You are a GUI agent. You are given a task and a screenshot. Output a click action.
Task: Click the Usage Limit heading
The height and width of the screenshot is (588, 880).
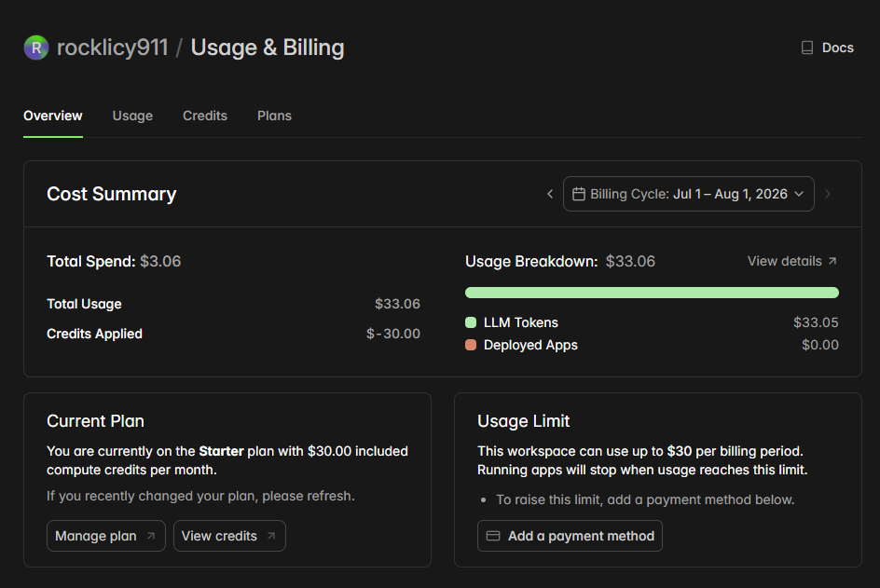524,421
